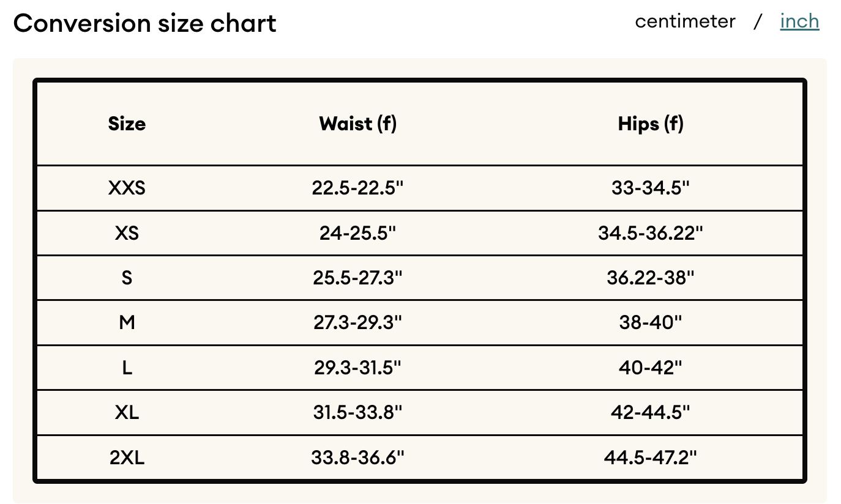This screenshot has width=841, height=504.
Task: Click hips value 34.5-36.22" for XS
Action: [x=651, y=233]
